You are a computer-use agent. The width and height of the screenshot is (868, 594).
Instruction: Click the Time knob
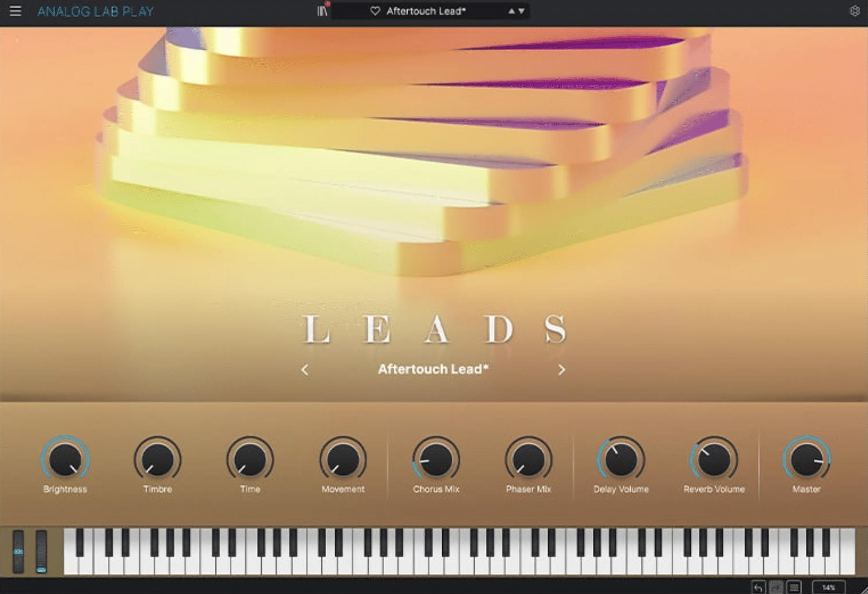point(250,459)
